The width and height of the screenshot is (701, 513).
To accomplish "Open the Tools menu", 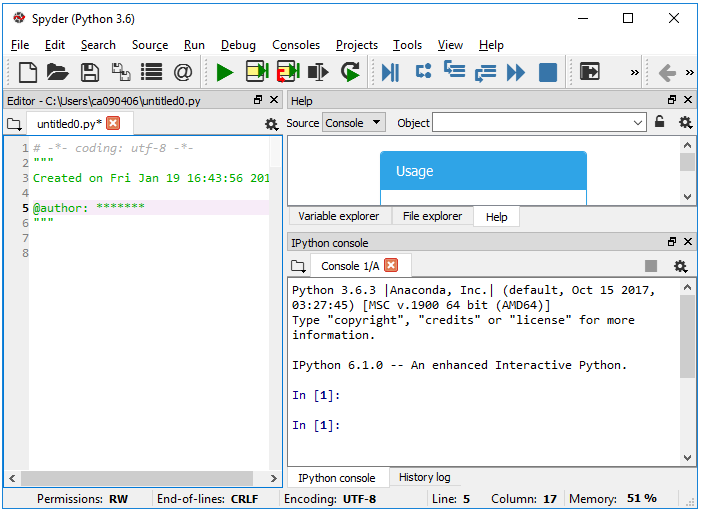I will (x=407, y=45).
